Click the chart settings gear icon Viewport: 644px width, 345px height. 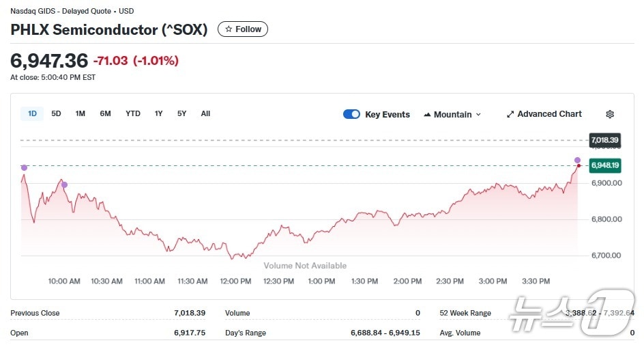coord(610,114)
